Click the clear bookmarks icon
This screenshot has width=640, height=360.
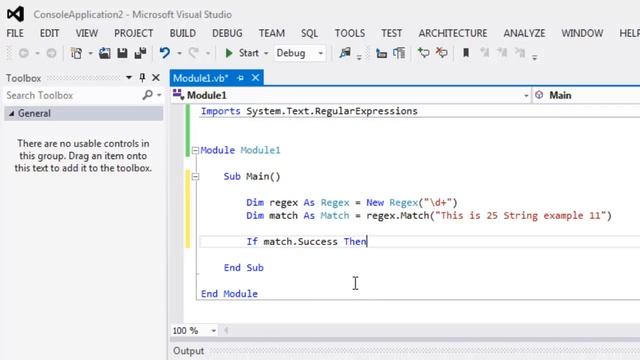[x=520, y=53]
